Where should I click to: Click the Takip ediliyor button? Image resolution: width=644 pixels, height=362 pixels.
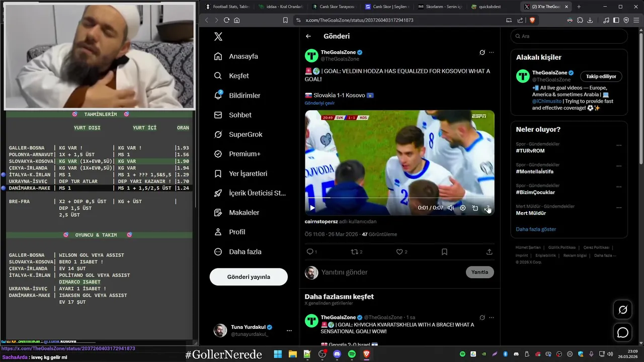point(601,76)
